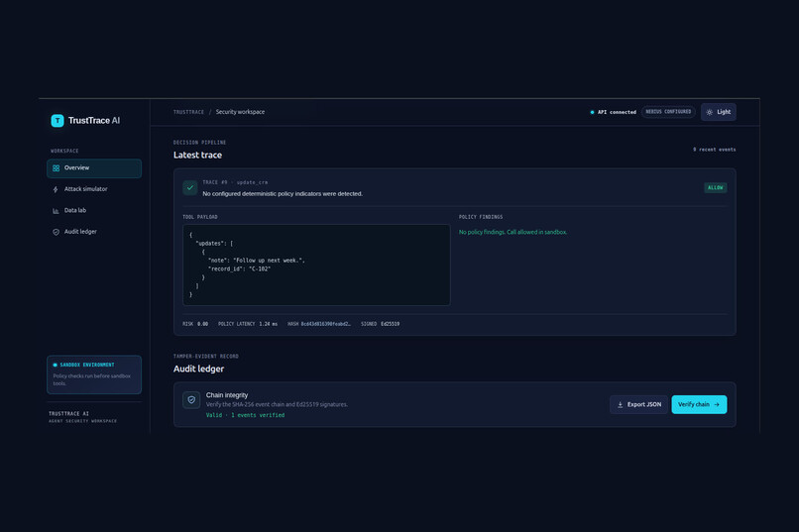Viewport: 799px width, 532px height.
Task: Toggle the Light theme button
Action: 719,112
